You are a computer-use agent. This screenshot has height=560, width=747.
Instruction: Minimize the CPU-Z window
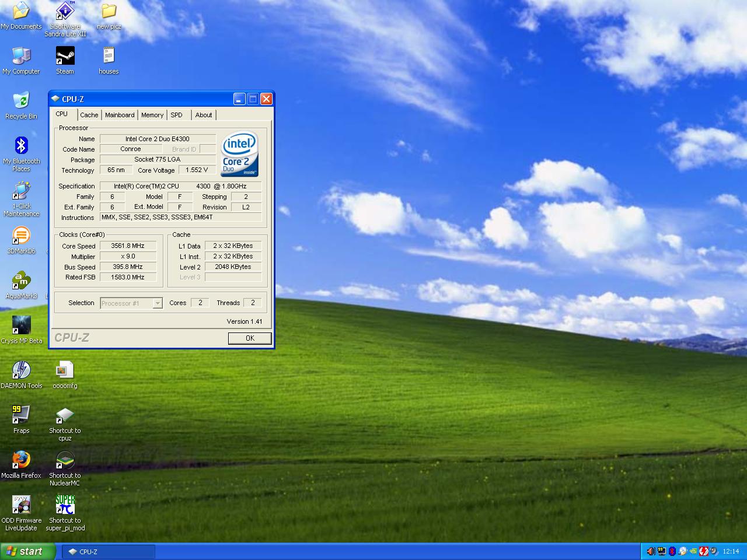[x=239, y=99]
